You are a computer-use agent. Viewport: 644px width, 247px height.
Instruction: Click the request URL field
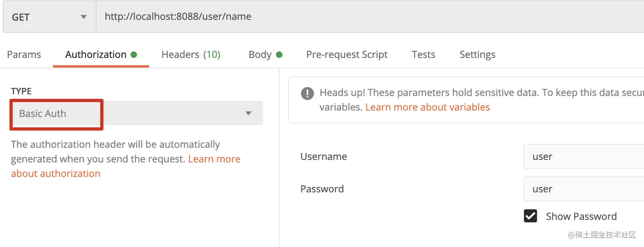pyautogui.click(x=366, y=17)
